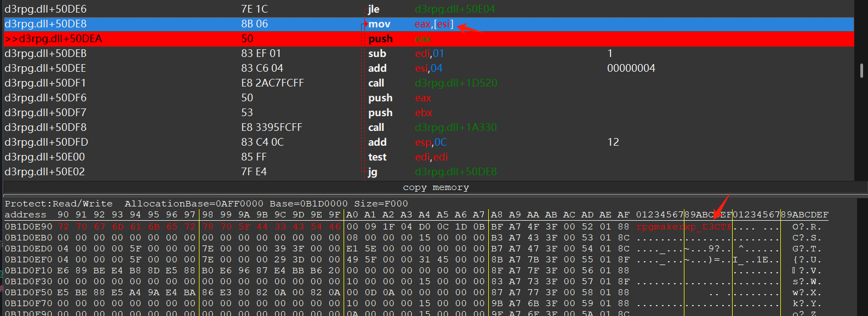Screen dimensions: 868x316
Task: Select hex dump row 0B1D0ED0
Action: (x=28, y=249)
